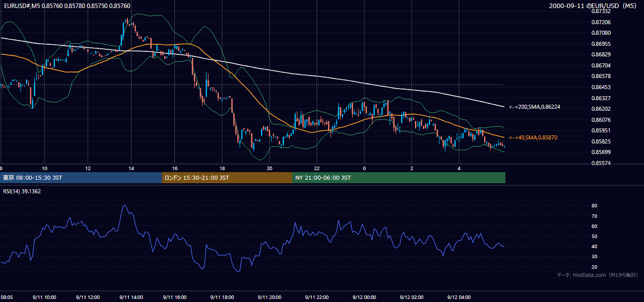Screen dimensions: 644x302
Task: Click price level 0.86955 on the axis
Action: (x=601, y=44)
